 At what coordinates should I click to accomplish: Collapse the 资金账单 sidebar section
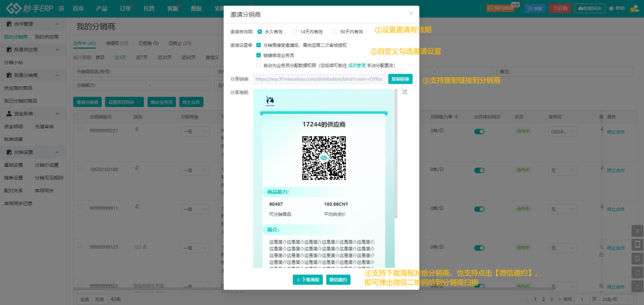tap(57, 114)
